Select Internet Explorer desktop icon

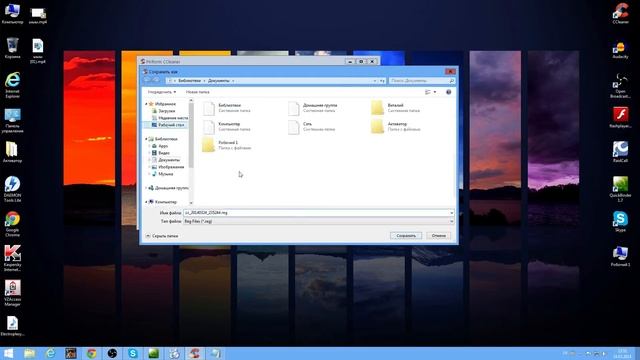click(x=12, y=85)
